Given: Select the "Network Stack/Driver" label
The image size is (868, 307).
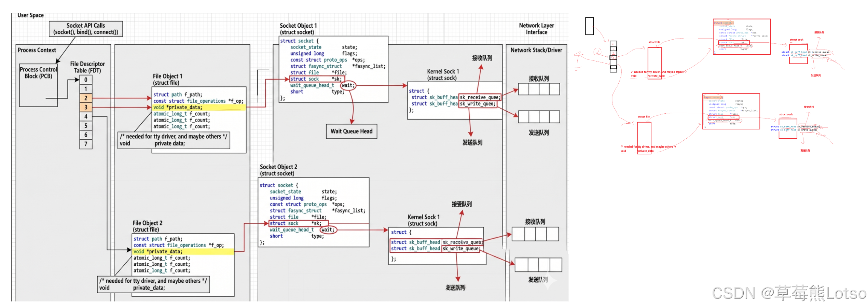Looking at the screenshot, I should (536, 50).
